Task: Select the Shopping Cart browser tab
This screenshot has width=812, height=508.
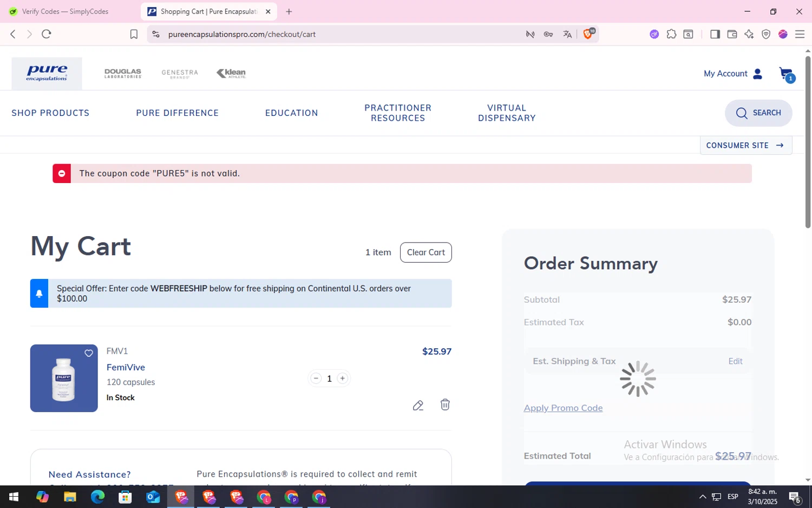Action: click(208, 11)
